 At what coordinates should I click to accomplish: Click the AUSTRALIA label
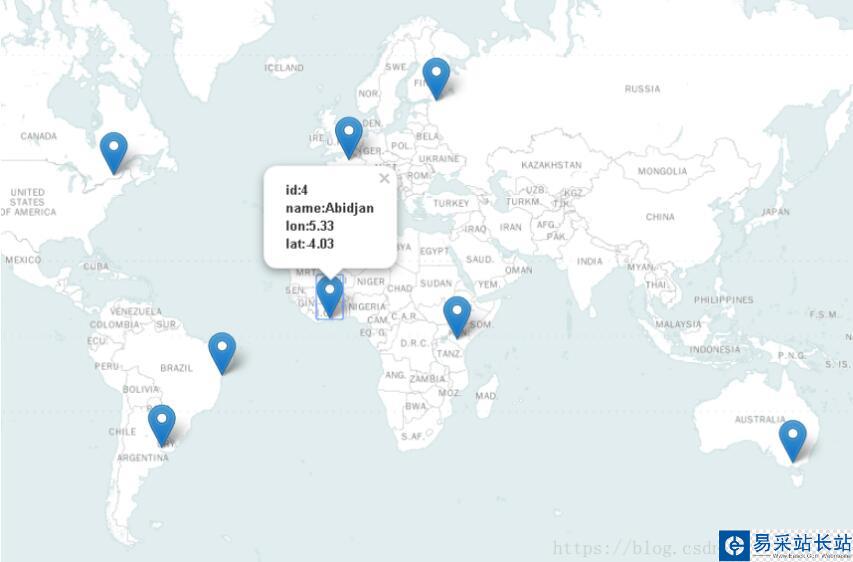tap(760, 419)
